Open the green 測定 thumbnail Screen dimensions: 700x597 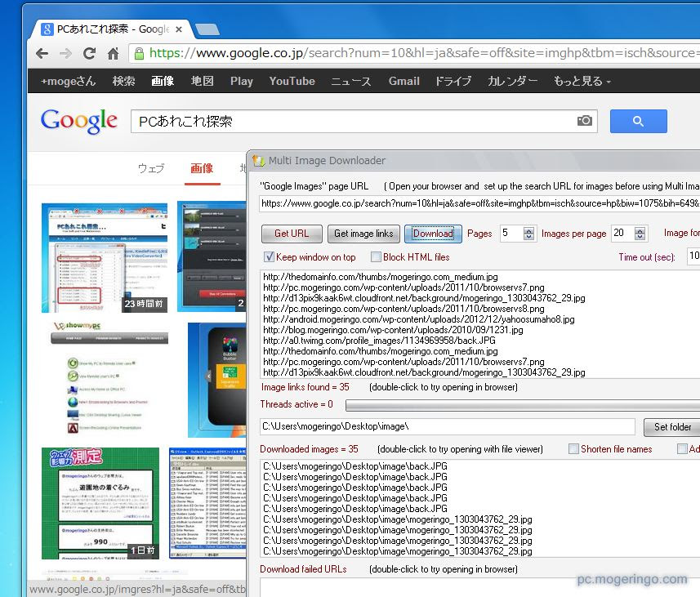click(100, 503)
